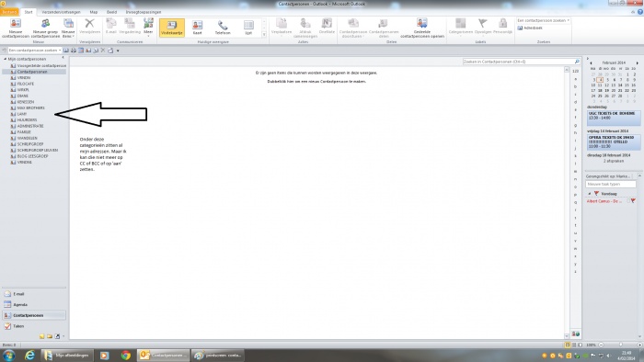Expand the Meer communicate dropdown
644x362 pixels.
tap(148, 27)
